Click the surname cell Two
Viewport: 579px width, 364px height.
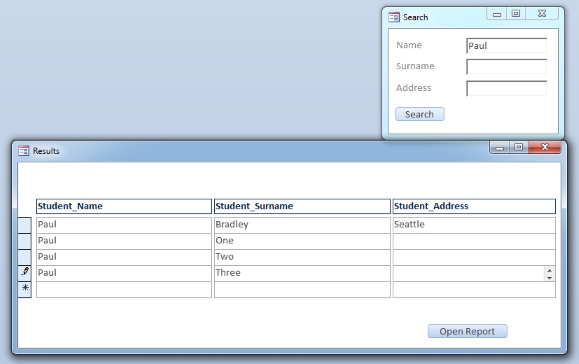(302, 257)
